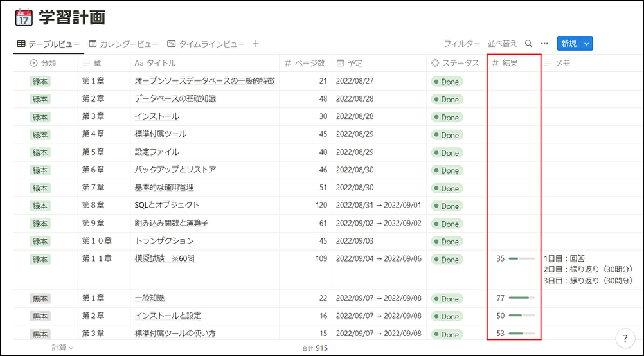The image size is (644, 356).
Task: Open the オープンソースデータベースの一般的特徴 page
Action: coord(204,81)
